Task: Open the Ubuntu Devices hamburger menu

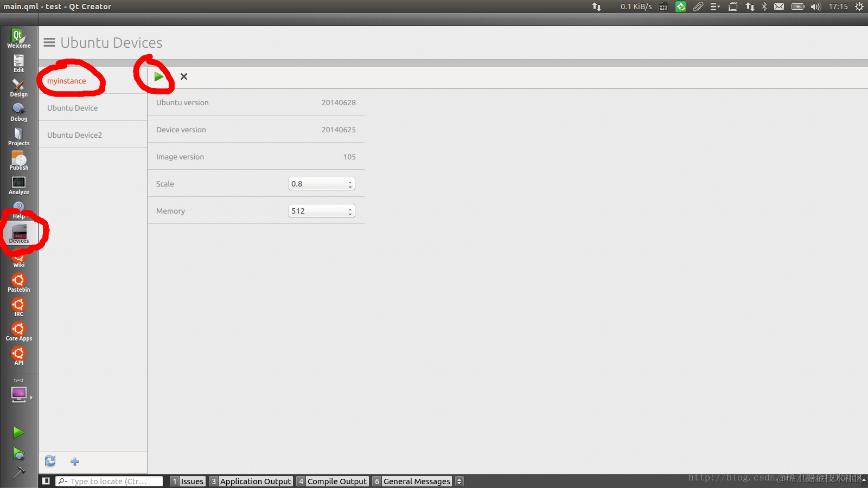Action: click(x=49, y=42)
